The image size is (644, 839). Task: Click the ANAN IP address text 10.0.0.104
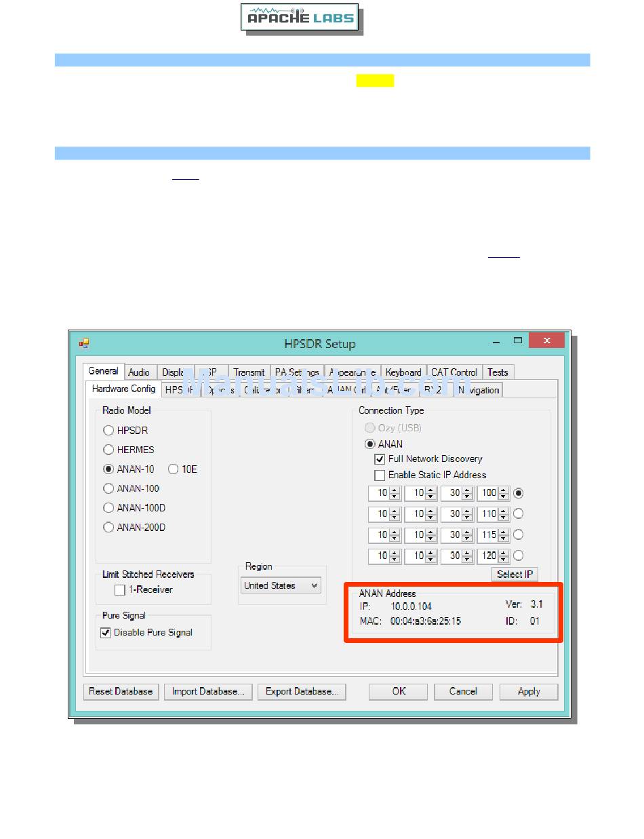click(411, 606)
